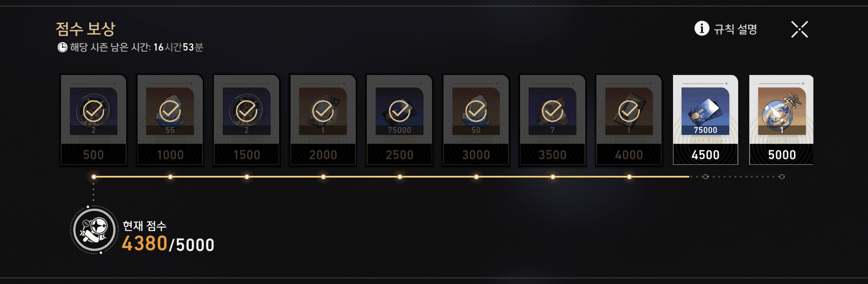
Task: Click the season time remaining clock icon
Action: [62, 47]
